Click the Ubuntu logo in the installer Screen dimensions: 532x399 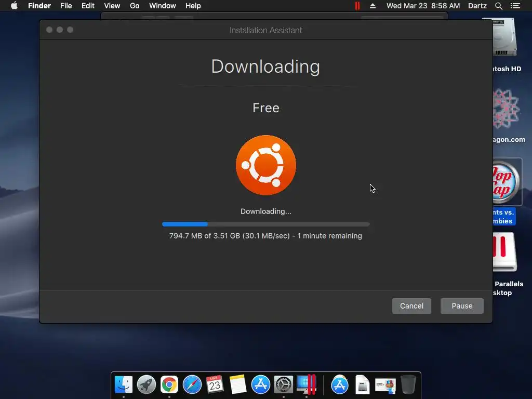266,165
